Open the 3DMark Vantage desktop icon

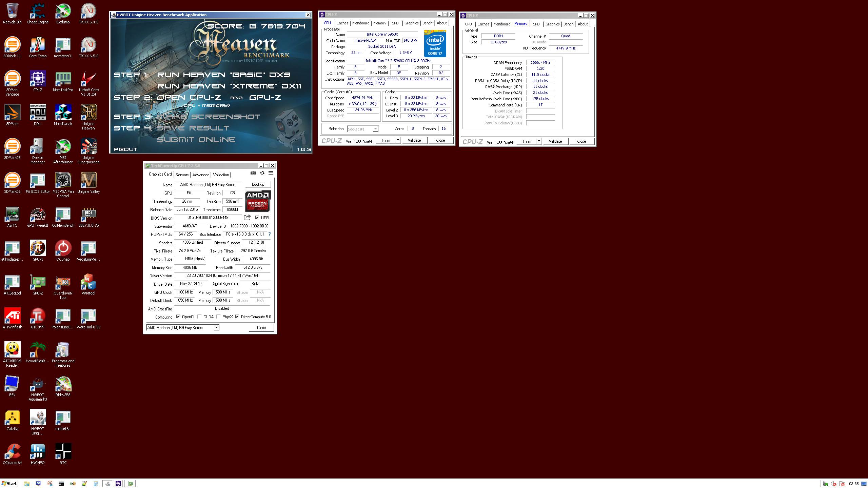12,83
